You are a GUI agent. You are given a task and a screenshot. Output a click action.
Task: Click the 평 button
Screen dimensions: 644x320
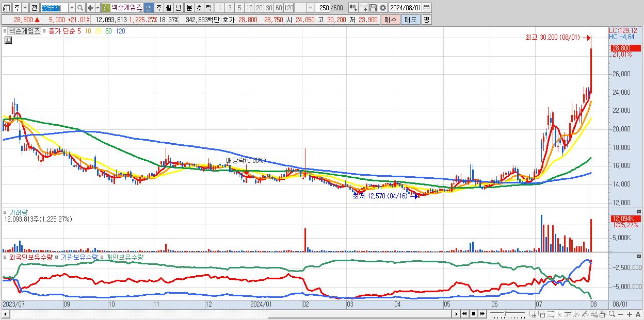point(426,20)
